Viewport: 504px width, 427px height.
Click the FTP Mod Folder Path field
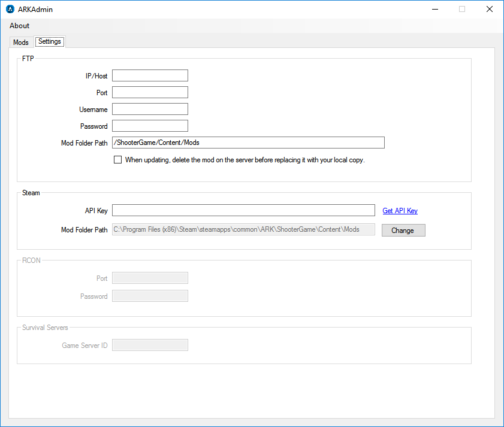click(248, 143)
